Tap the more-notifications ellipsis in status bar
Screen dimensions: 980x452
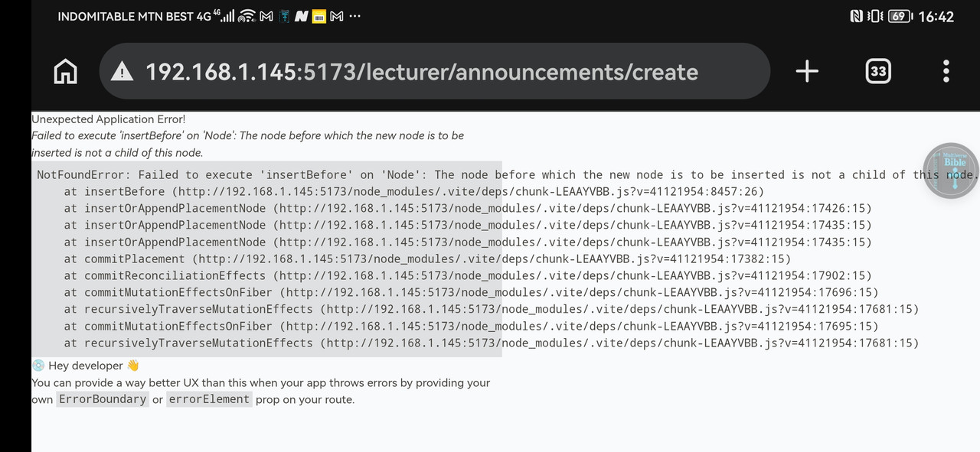pyautogui.click(x=354, y=16)
